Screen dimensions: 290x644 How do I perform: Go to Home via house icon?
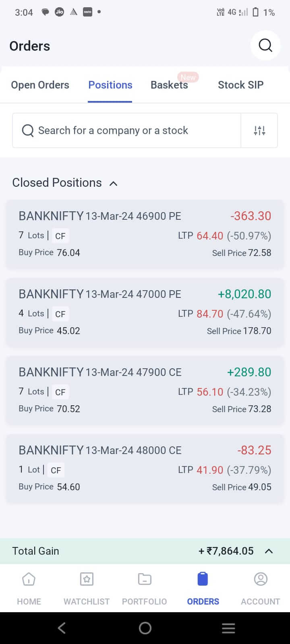click(x=29, y=580)
